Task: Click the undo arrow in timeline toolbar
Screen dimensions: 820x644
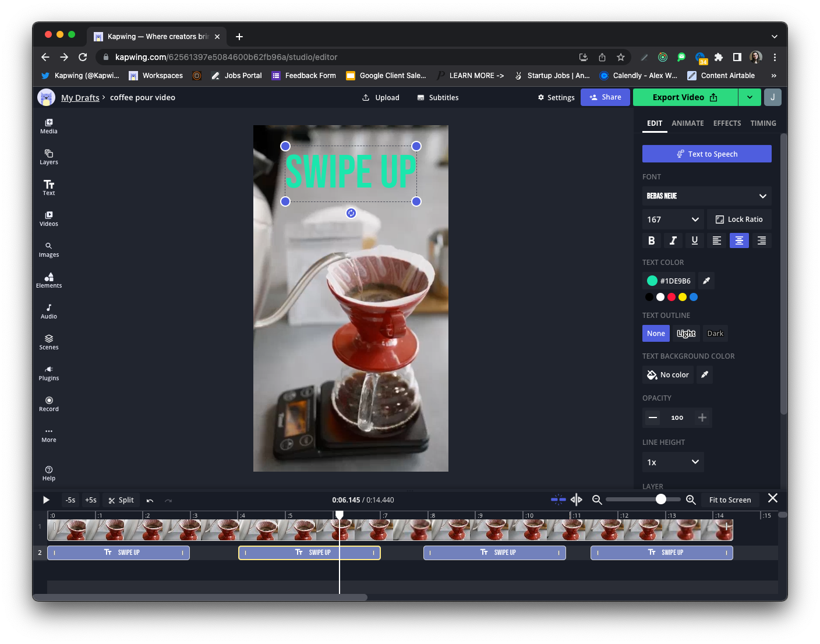Action: [150, 500]
